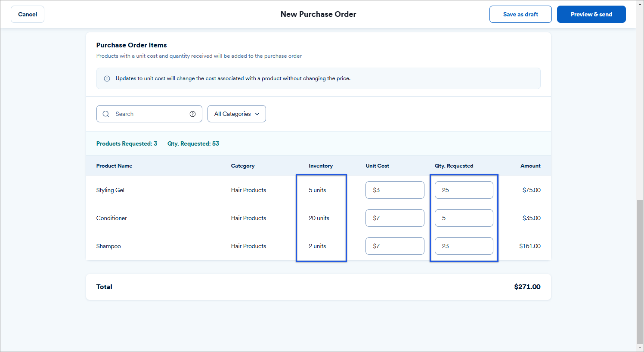
Task: Select the Shampoo product name
Action: [108, 246]
